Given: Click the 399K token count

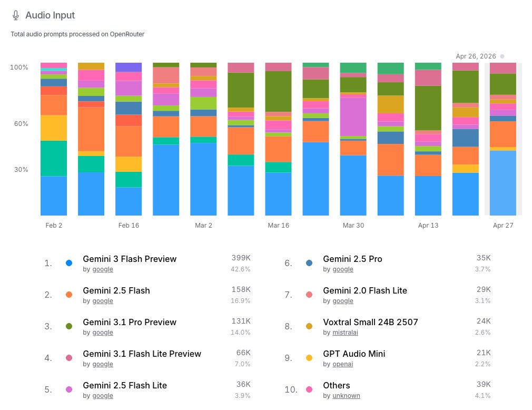Looking at the screenshot, I should pos(241,258).
